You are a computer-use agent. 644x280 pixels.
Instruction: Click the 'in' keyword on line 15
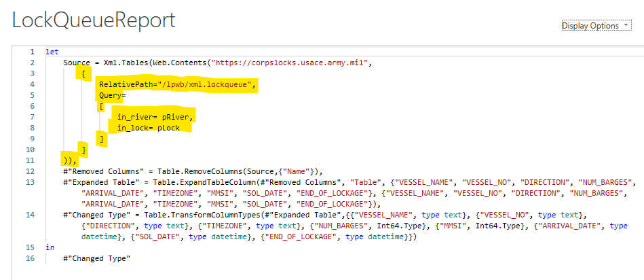pyautogui.click(x=50, y=247)
